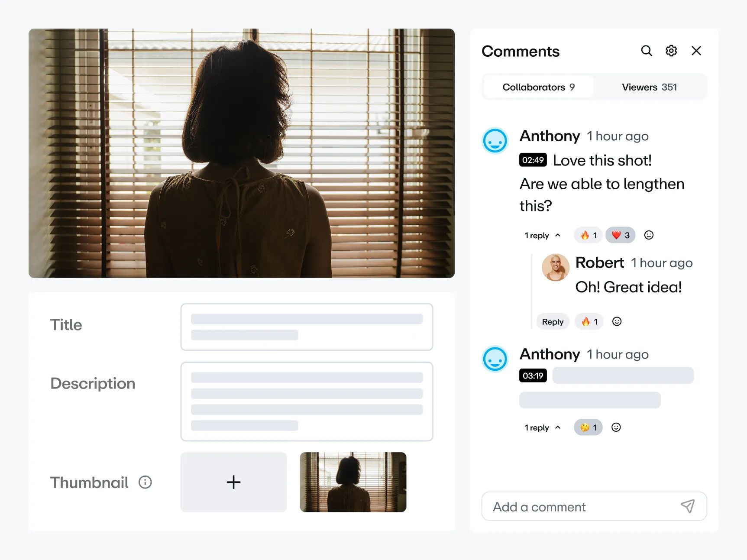The width and height of the screenshot is (747, 560).
Task: Toggle the heart reaction with 3 count
Action: tap(621, 235)
